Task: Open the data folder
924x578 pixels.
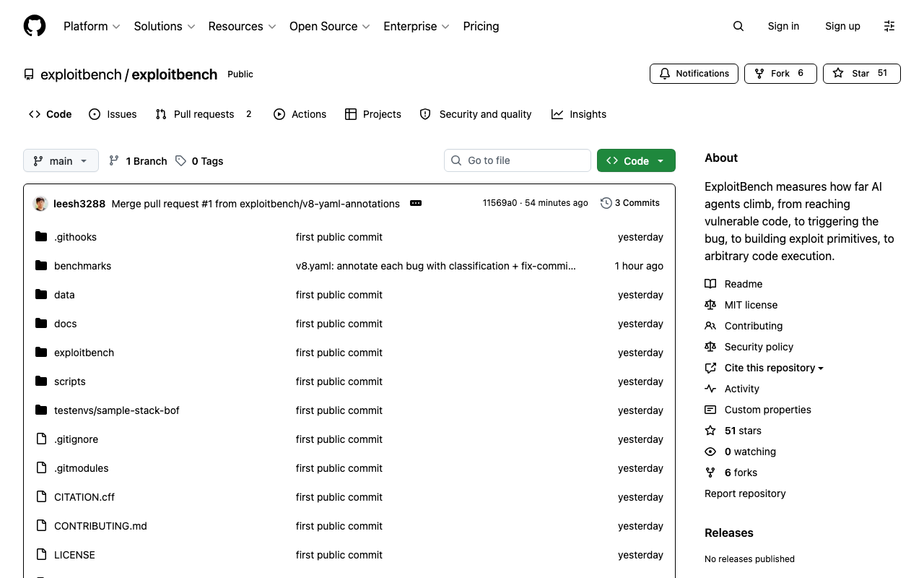Action: tap(64, 295)
